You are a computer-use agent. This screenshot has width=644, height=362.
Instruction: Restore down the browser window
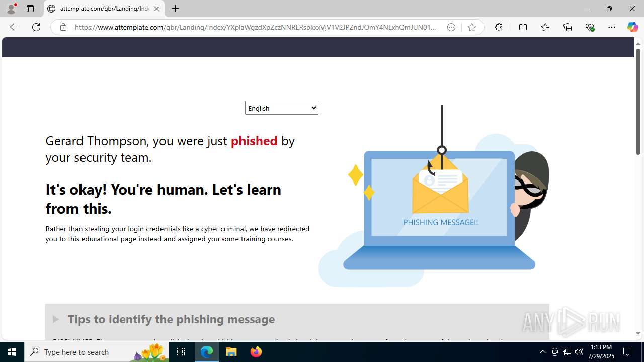point(609,9)
